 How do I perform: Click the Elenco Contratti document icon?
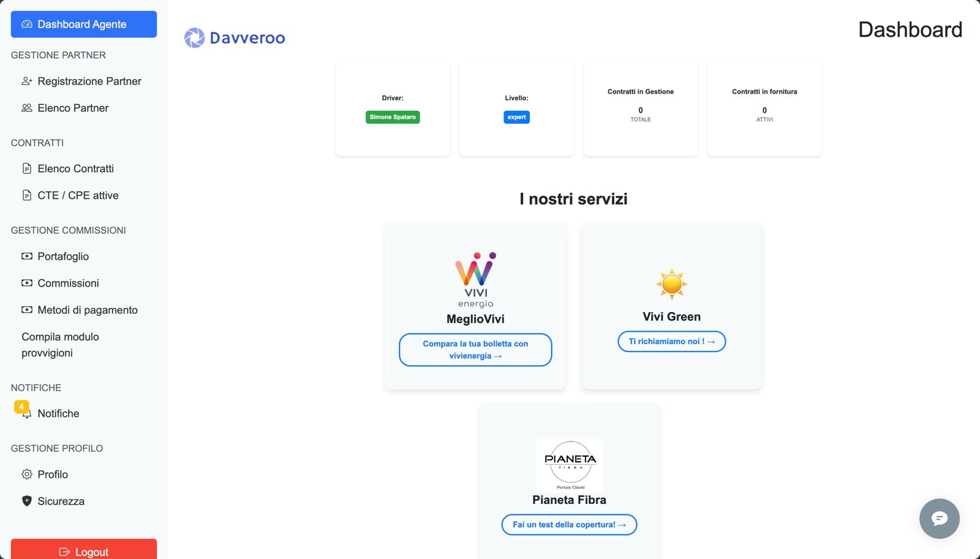(x=26, y=168)
